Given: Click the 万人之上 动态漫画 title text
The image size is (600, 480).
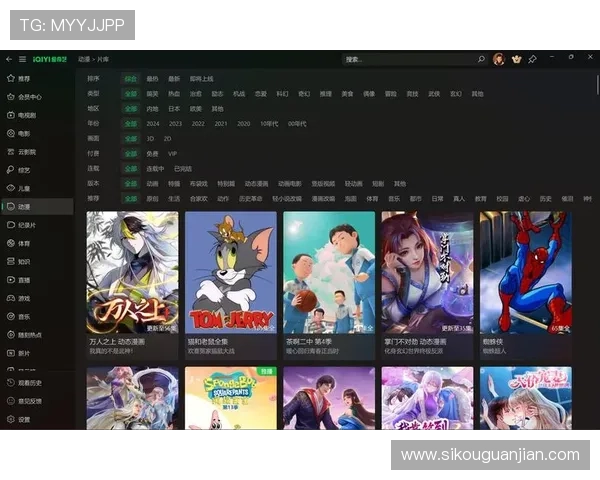Looking at the screenshot, I should [115, 342].
